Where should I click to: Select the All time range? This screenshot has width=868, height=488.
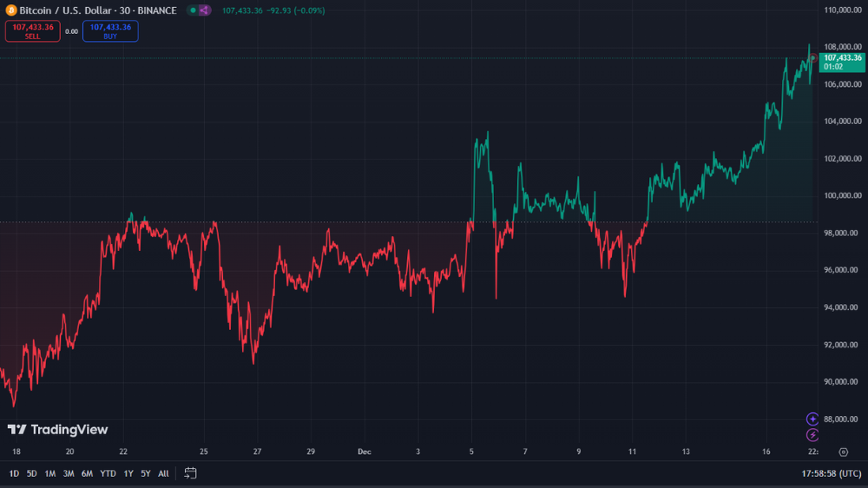tap(163, 473)
